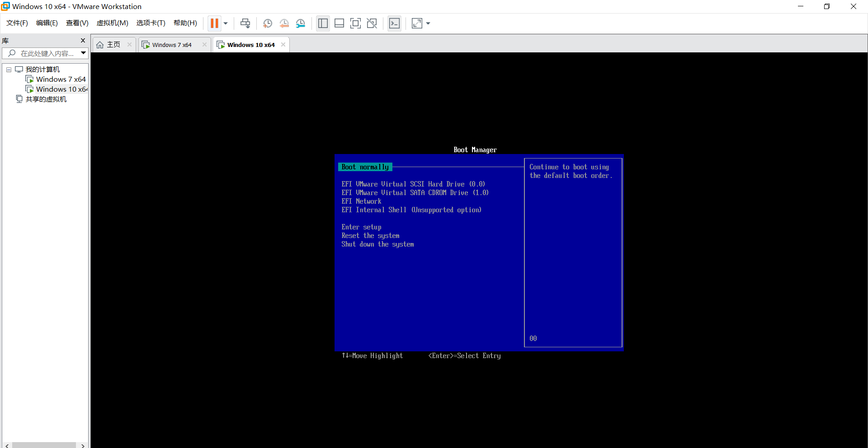
Task: Toggle free stretch display mode
Action: click(x=416, y=23)
